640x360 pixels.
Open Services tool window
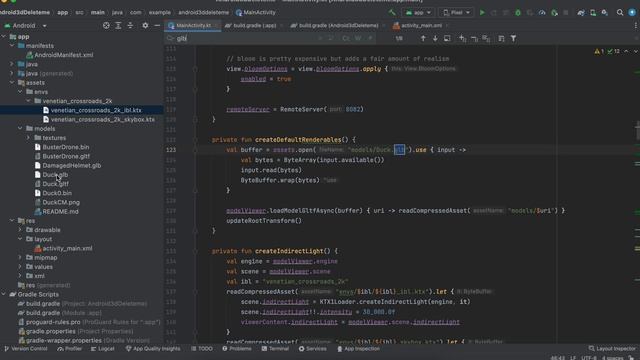pos(313,349)
